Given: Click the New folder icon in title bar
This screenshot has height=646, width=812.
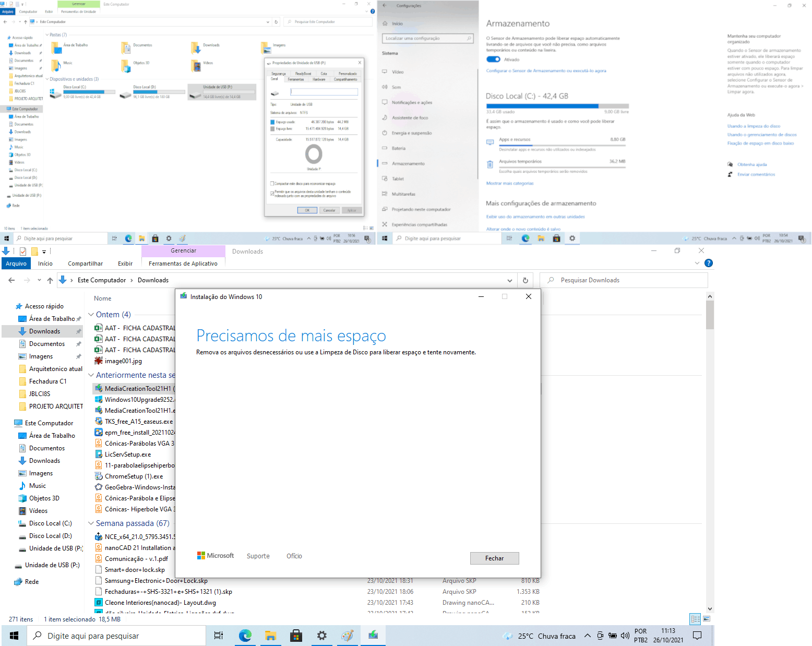Looking at the screenshot, I should point(34,252).
